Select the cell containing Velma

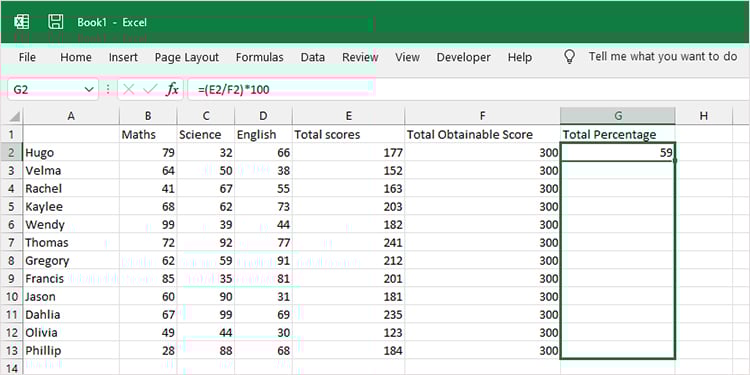[x=71, y=171]
